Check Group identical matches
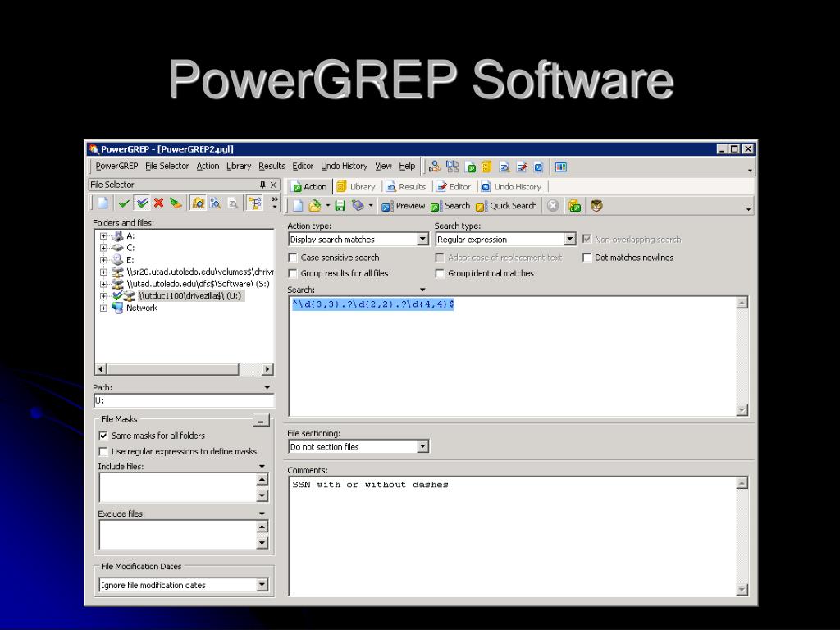The width and height of the screenshot is (840, 630). (x=440, y=273)
